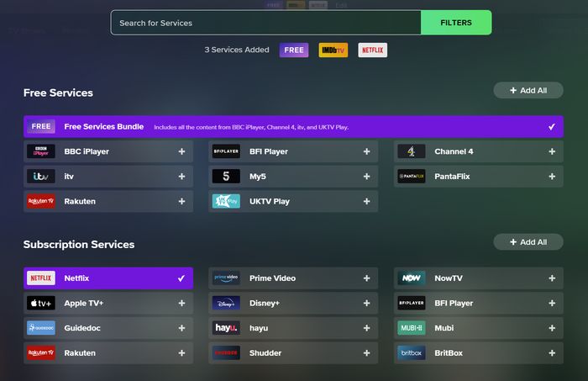Add all Subscription Services
This screenshot has width=588, height=381.
click(x=528, y=242)
